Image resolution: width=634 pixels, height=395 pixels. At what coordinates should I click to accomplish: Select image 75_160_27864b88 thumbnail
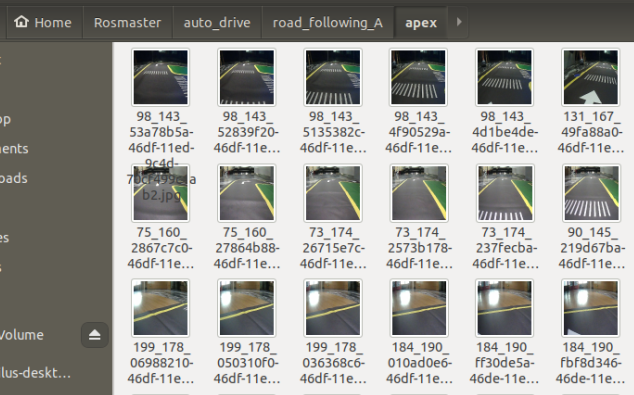point(247,193)
